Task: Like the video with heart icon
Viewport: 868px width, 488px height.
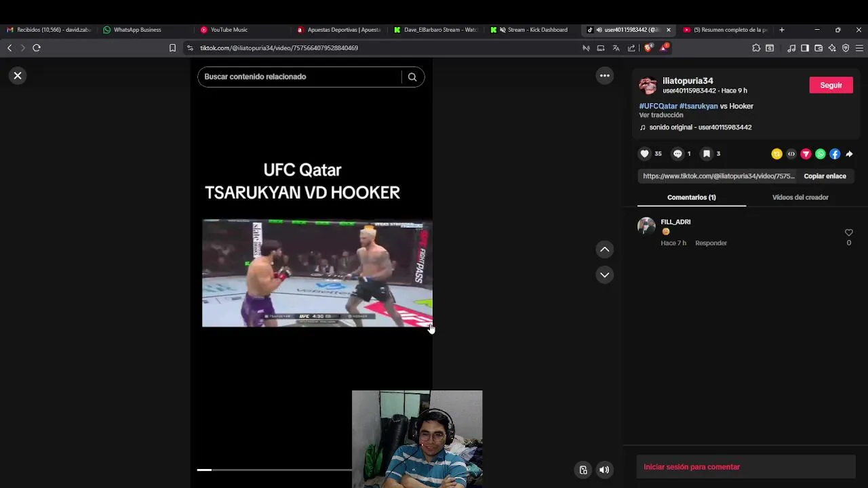Action: (x=645, y=154)
